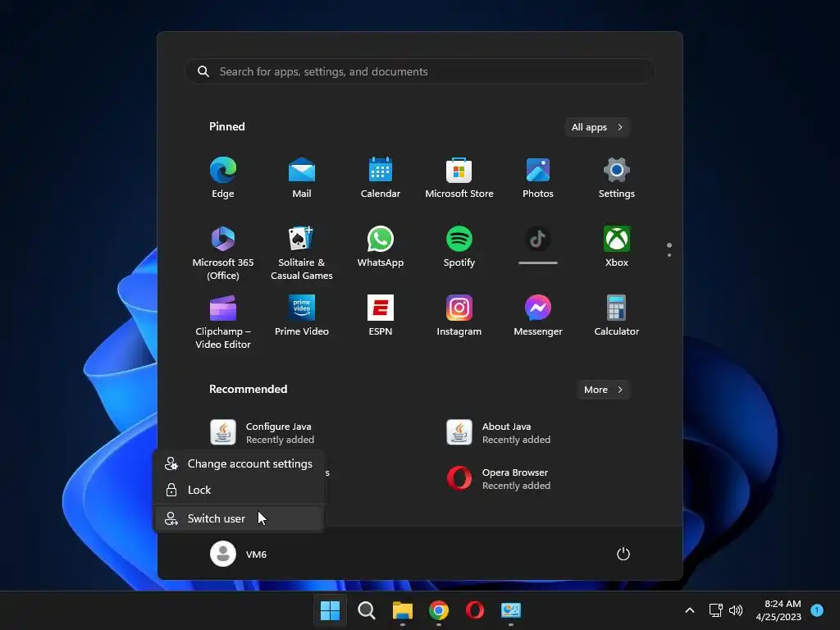840x630 pixels.
Task: Open the TikTok pinned app
Action: click(x=538, y=244)
